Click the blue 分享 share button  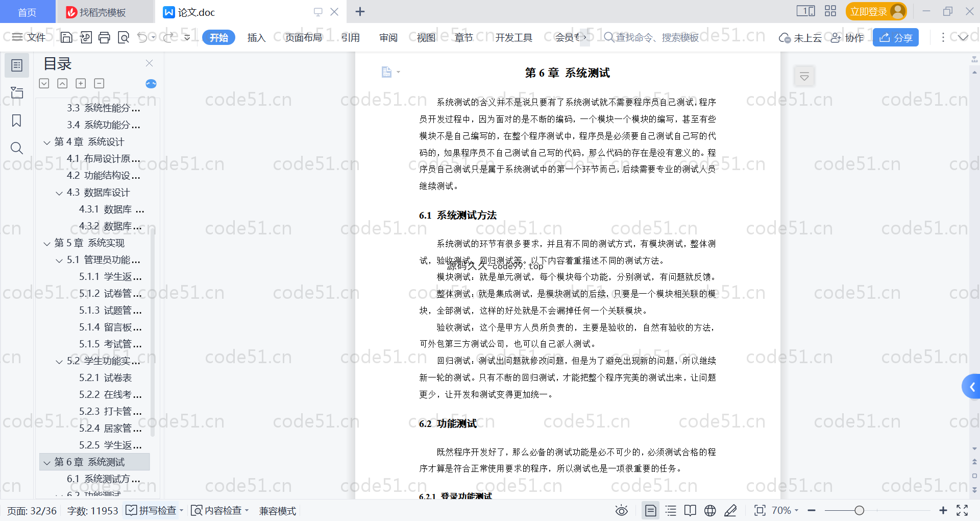click(x=896, y=37)
